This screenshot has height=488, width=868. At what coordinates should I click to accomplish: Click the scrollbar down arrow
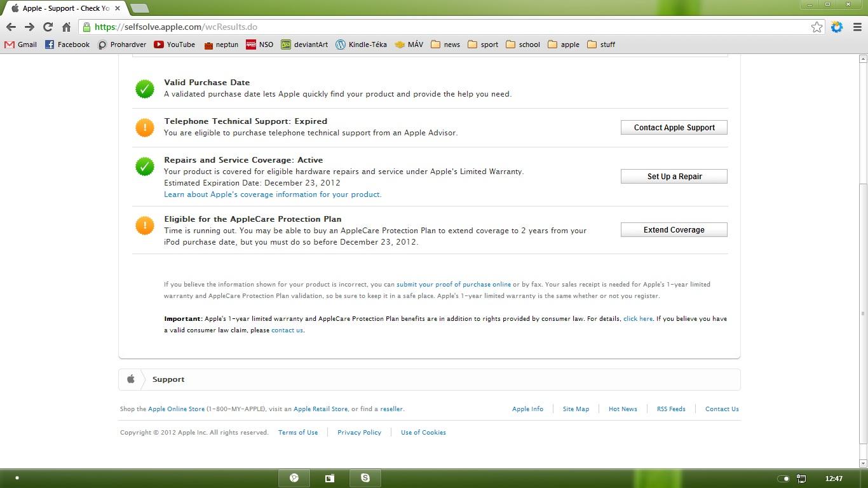point(863,464)
